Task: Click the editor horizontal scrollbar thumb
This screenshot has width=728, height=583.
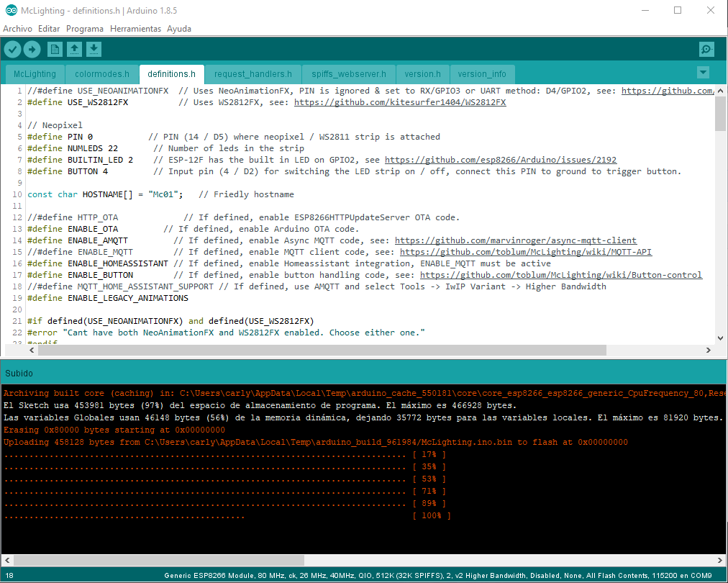Action: pos(322,351)
